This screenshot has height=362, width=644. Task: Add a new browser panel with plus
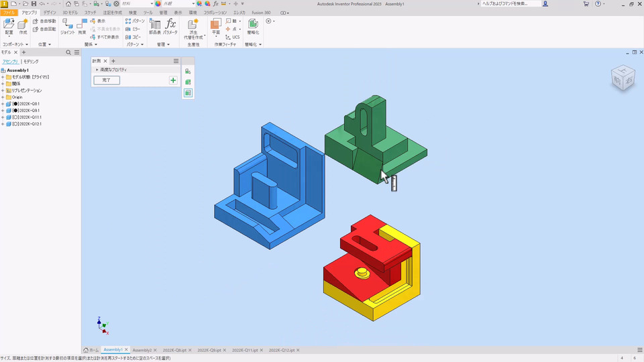pos(24,52)
